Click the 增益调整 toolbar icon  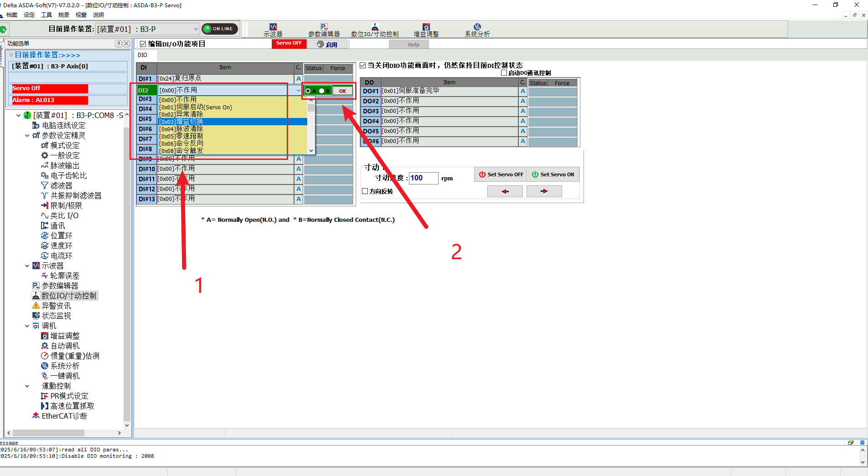[x=426, y=30]
